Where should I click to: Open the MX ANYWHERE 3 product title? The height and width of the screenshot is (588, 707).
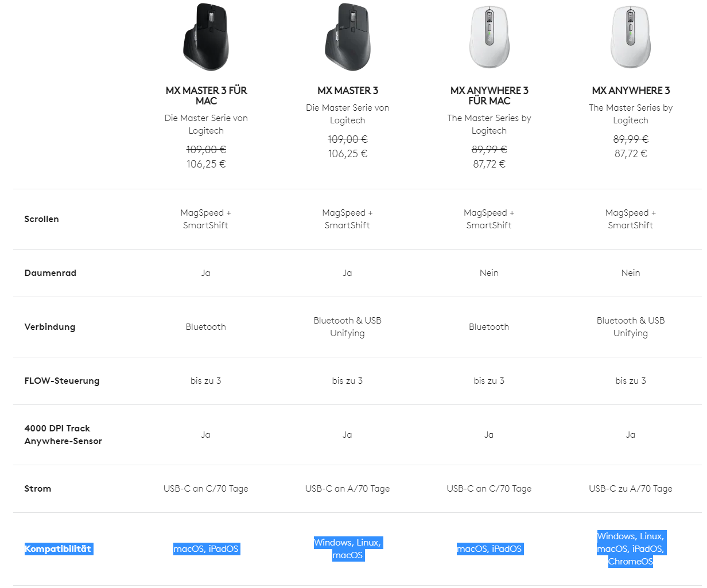(631, 90)
